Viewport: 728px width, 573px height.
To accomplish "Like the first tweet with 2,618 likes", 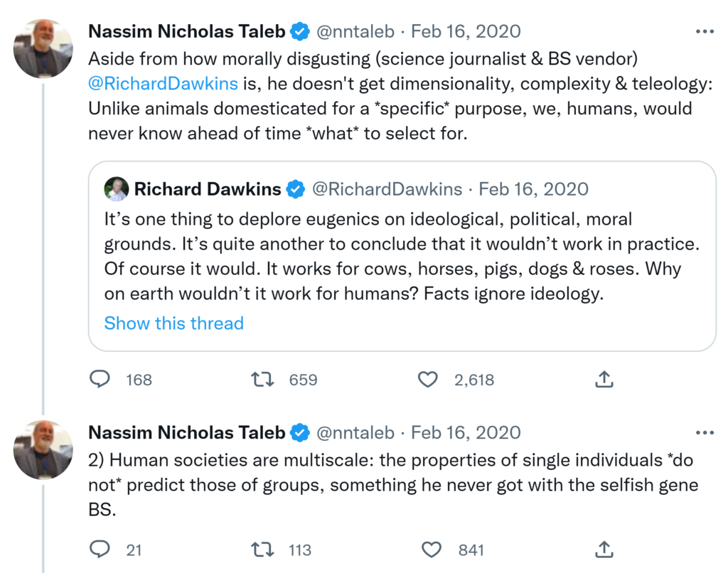I will point(427,380).
